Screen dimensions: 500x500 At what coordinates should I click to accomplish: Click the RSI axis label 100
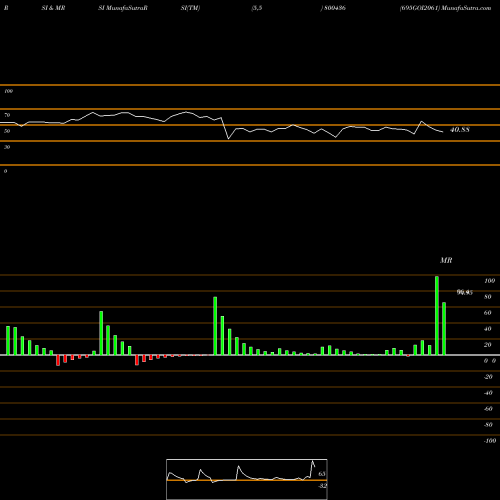tap(9, 91)
